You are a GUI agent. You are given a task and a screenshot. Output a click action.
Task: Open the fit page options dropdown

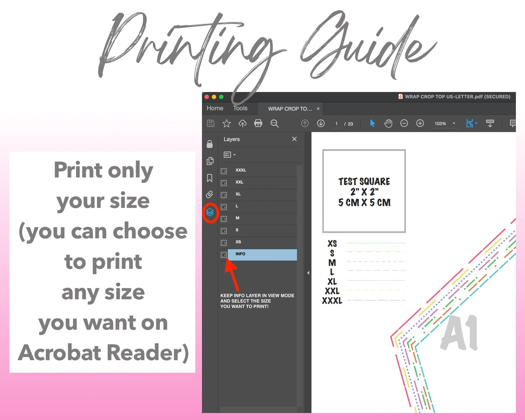(x=476, y=124)
